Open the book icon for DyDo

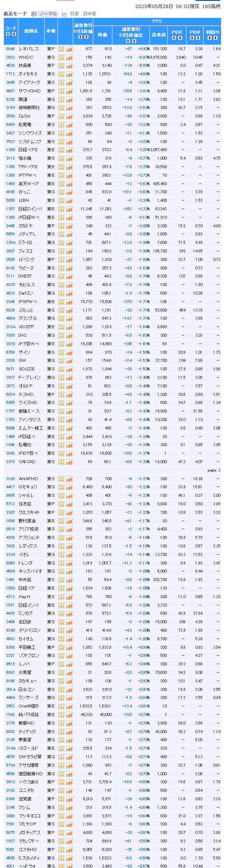[61, 116]
